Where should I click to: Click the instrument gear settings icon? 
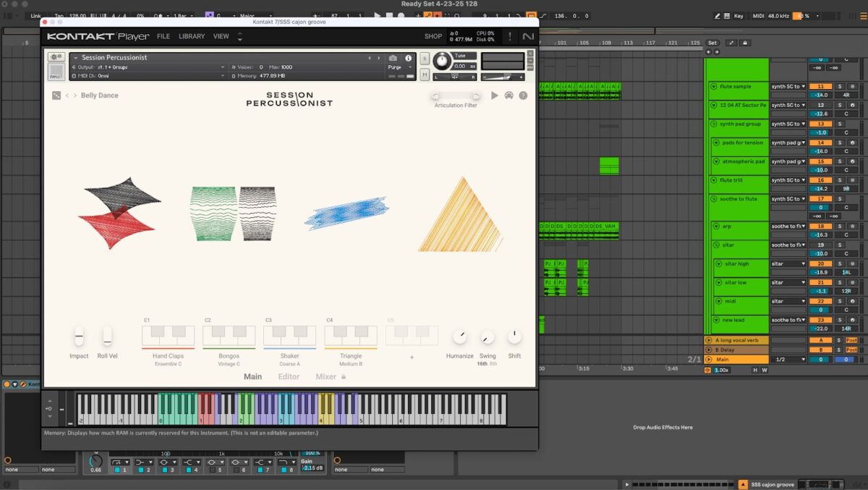point(56,57)
